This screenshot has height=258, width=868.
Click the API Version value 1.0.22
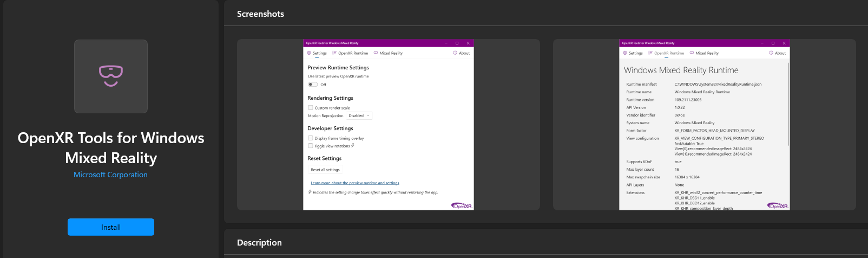[x=680, y=107]
